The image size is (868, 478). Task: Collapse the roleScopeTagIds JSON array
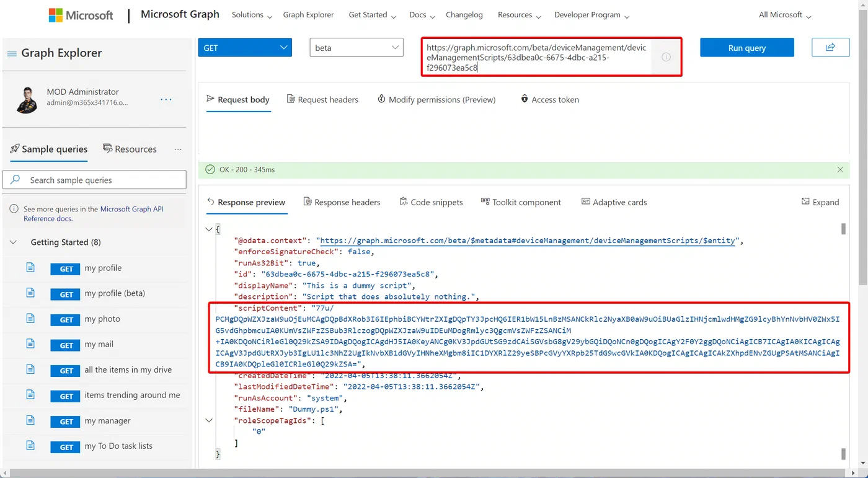pos(209,420)
